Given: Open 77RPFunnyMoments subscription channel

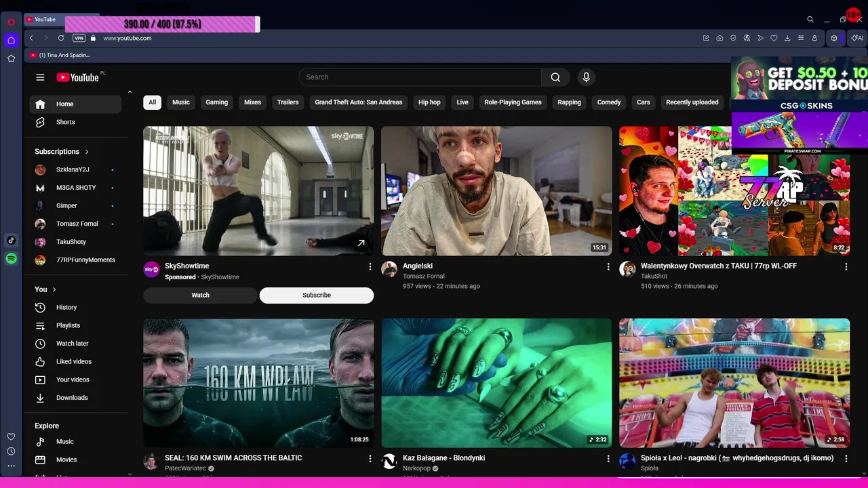Looking at the screenshot, I should click(75, 260).
